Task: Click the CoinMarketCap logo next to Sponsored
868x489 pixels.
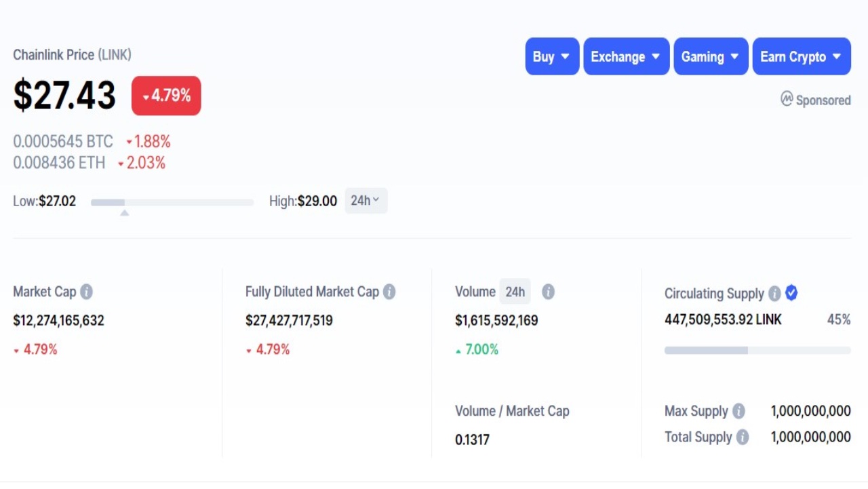Action: [787, 100]
